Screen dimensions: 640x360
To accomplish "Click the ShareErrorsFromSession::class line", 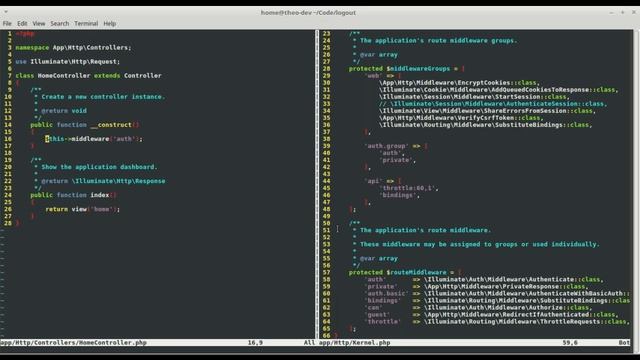I will coord(487,111).
